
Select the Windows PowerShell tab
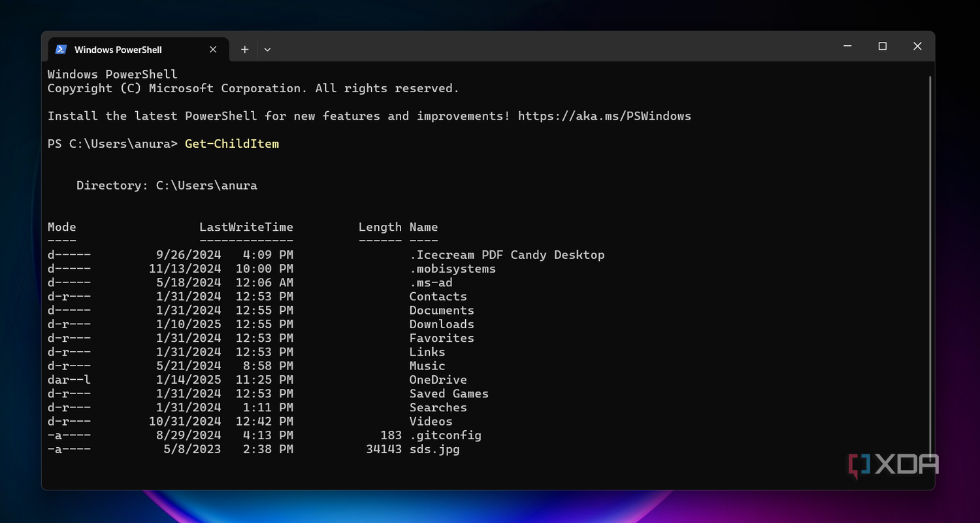click(139, 50)
